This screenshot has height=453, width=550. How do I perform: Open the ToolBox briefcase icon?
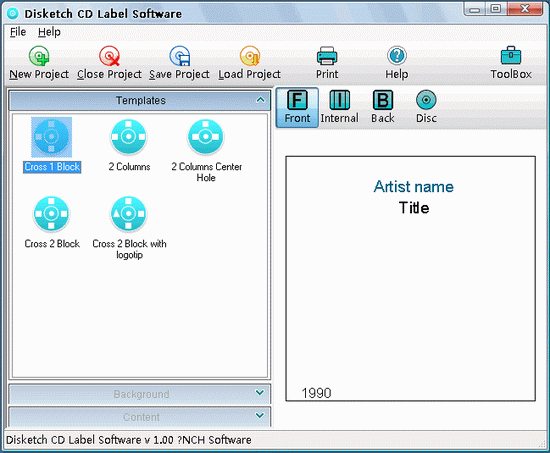(x=511, y=55)
